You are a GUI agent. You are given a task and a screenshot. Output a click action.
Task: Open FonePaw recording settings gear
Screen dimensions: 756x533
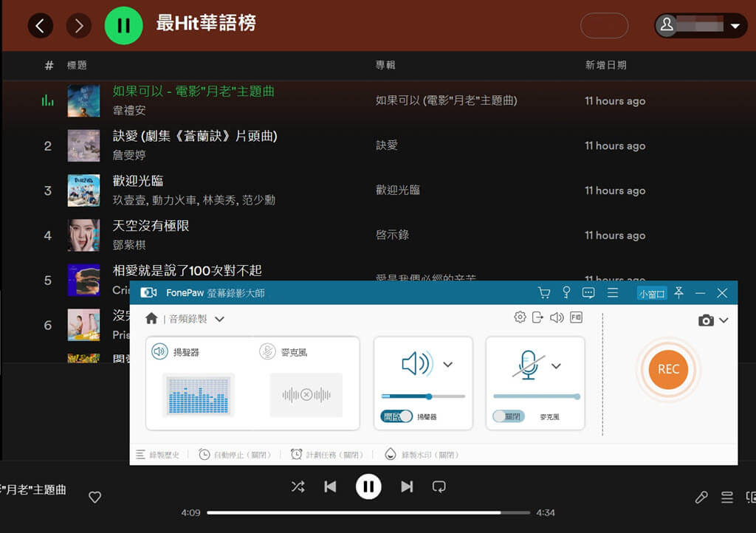click(x=520, y=317)
